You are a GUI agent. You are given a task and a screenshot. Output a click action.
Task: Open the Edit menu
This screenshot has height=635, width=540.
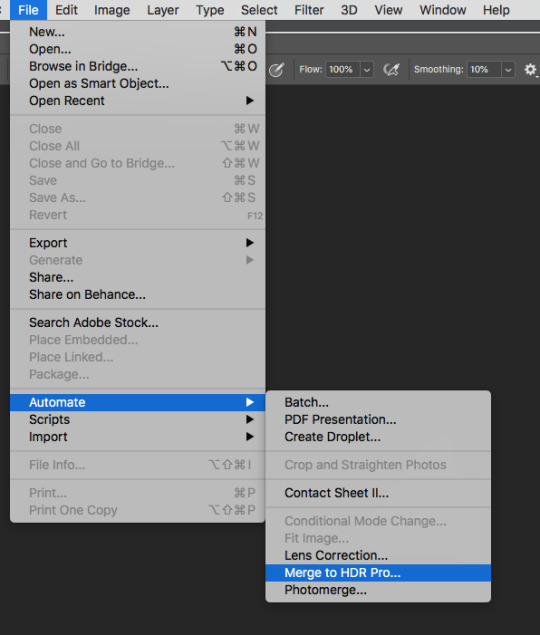click(x=66, y=10)
